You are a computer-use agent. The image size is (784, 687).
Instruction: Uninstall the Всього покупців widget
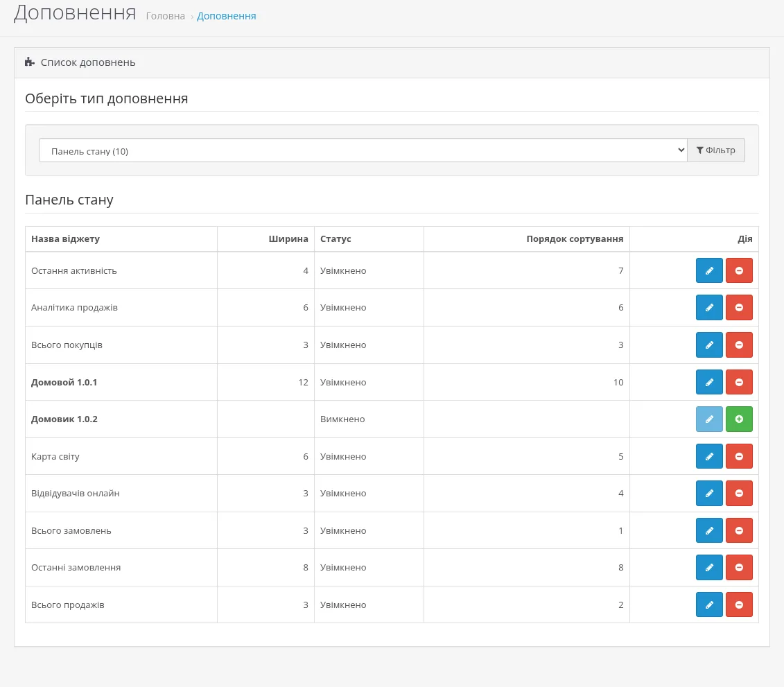739,345
